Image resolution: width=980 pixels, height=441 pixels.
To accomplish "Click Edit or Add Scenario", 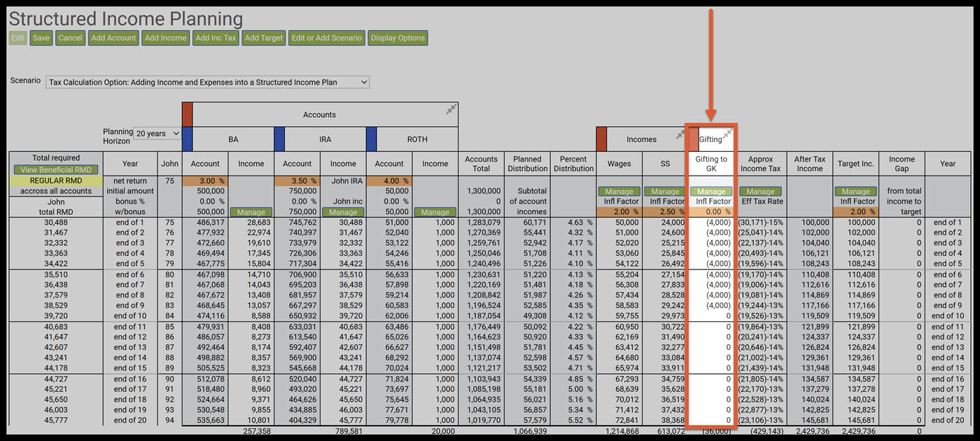I will click(327, 38).
